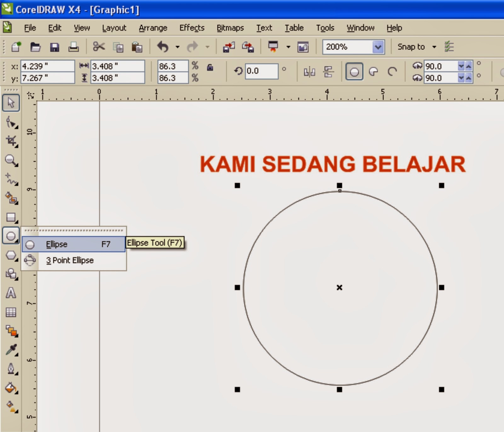504x432 pixels.
Task: Select the Table tool
Action: [x=10, y=312]
